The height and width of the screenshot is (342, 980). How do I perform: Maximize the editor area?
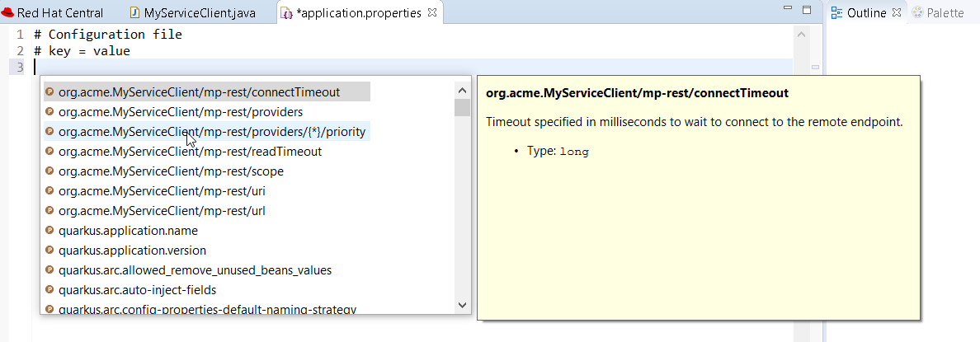pyautogui.click(x=807, y=10)
